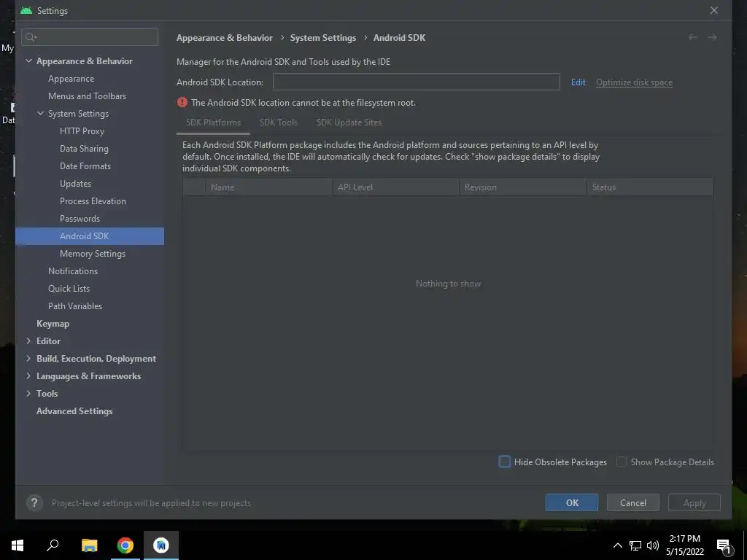Click the Cancel button
This screenshot has height=560, width=747.
click(633, 502)
